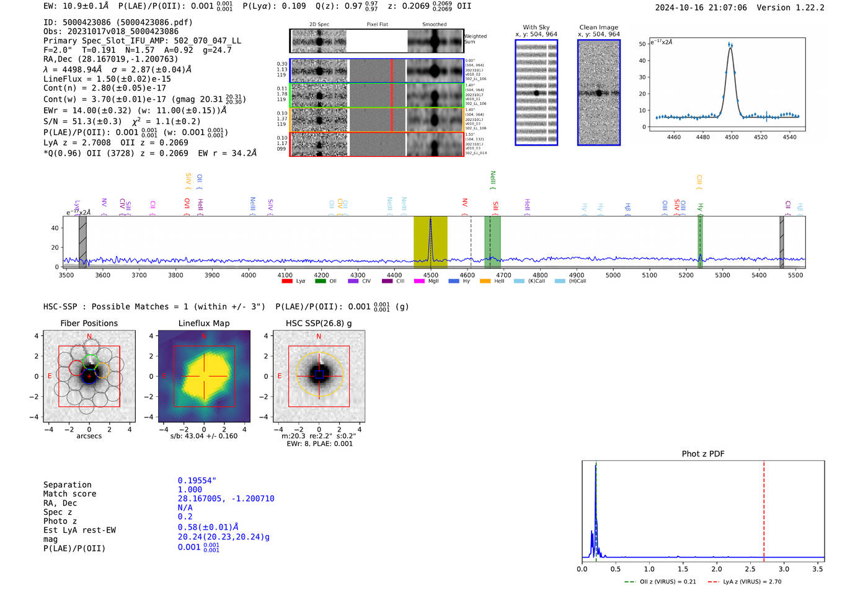Click the hatched gray band near 3550 Å

pos(82,242)
